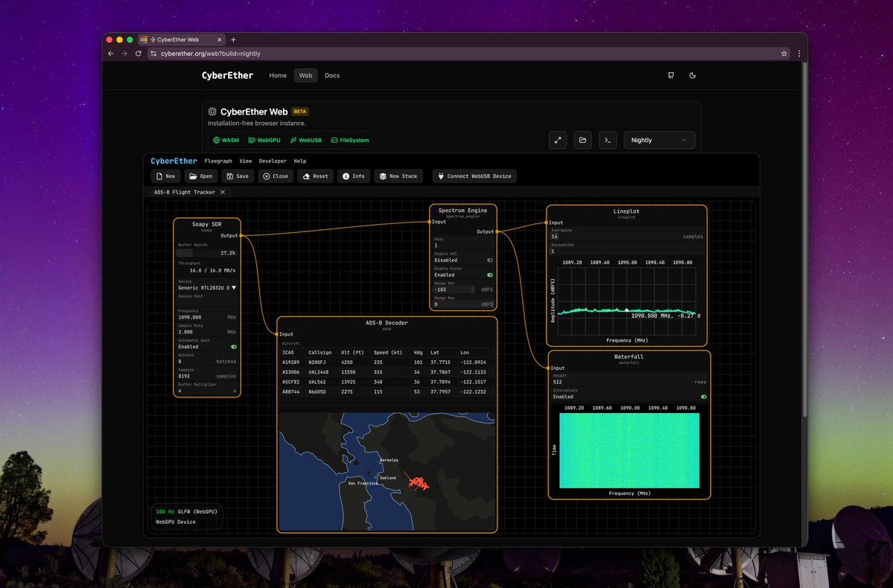Click the browser forward arrow
The image size is (893, 588).
click(x=124, y=54)
